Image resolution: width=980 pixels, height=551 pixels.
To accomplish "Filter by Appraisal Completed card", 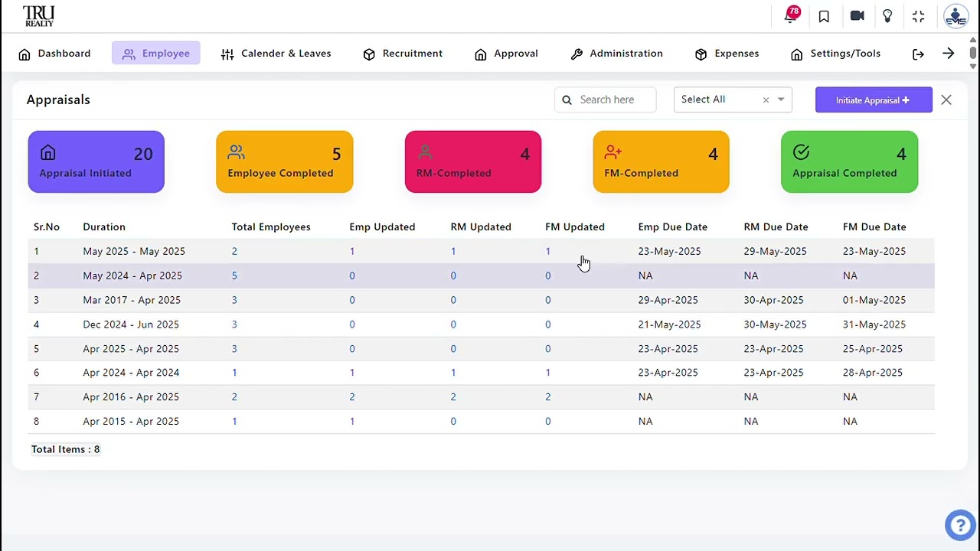I will point(850,161).
